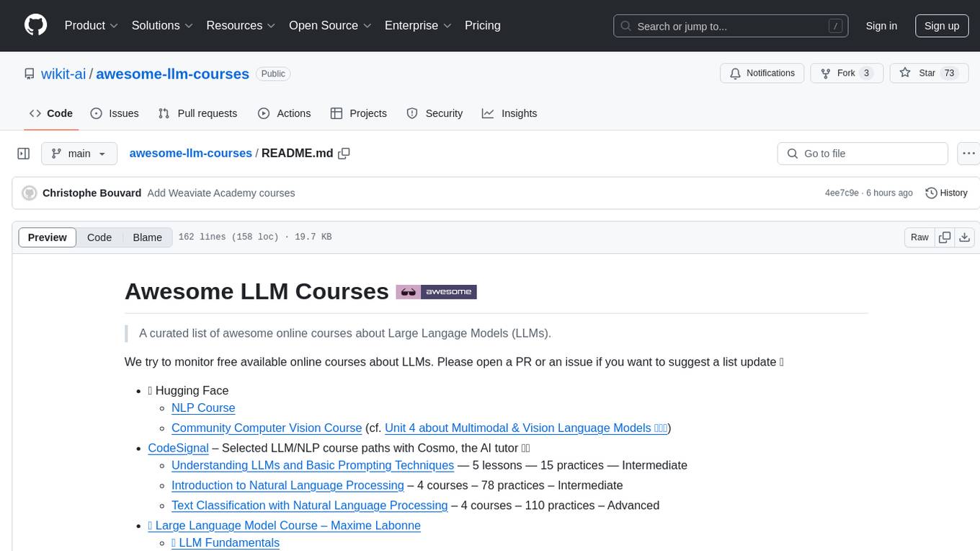The width and height of the screenshot is (980, 551).
Task: Download the raw file
Action: (x=964, y=237)
